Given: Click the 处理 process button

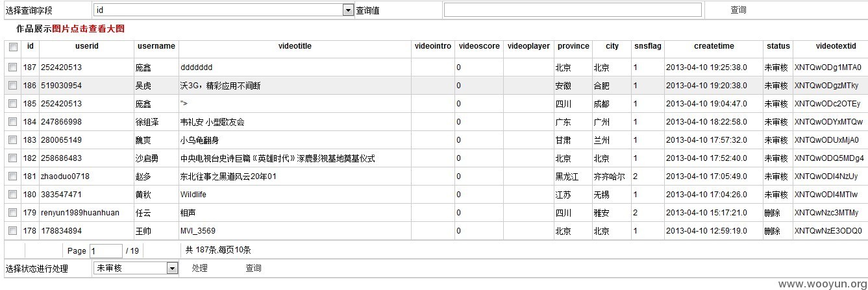Looking at the screenshot, I should tap(199, 268).
